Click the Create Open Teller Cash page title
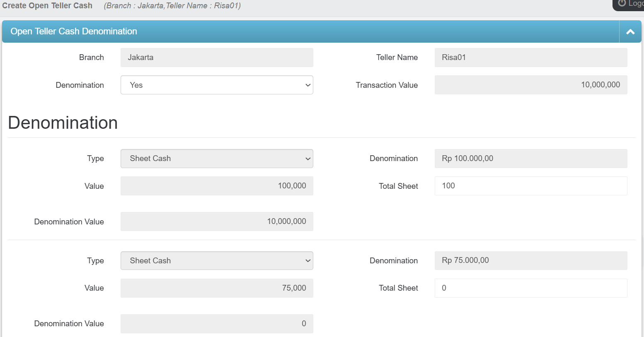Viewport: 644px width, 337px height. (47, 6)
